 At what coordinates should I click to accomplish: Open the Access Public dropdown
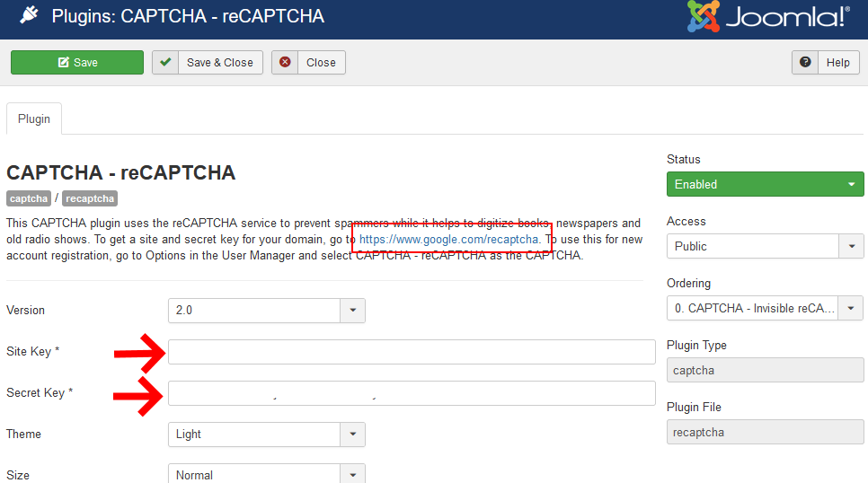(765, 246)
